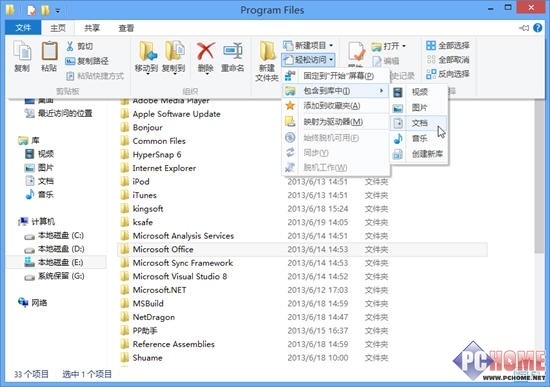Open 本地磁盘 (C:) drive
Screen dimensions: 550x387
coord(54,235)
